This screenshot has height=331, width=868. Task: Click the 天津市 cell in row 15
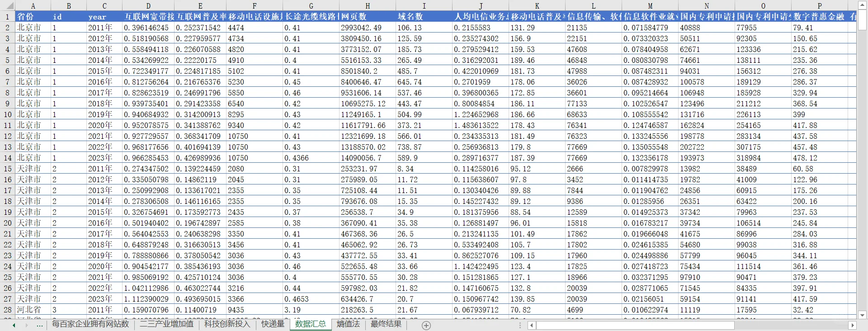click(x=33, y=169)
